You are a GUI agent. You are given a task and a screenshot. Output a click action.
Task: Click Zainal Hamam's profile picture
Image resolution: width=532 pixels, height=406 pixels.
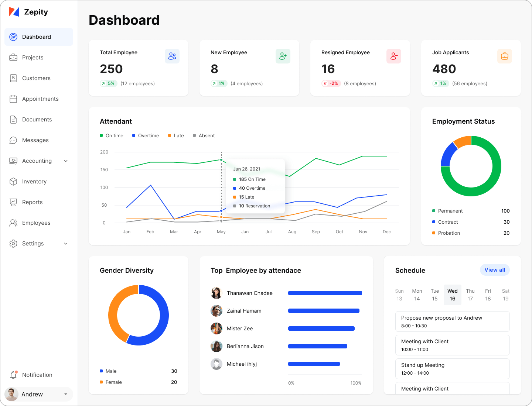(216, 311)
